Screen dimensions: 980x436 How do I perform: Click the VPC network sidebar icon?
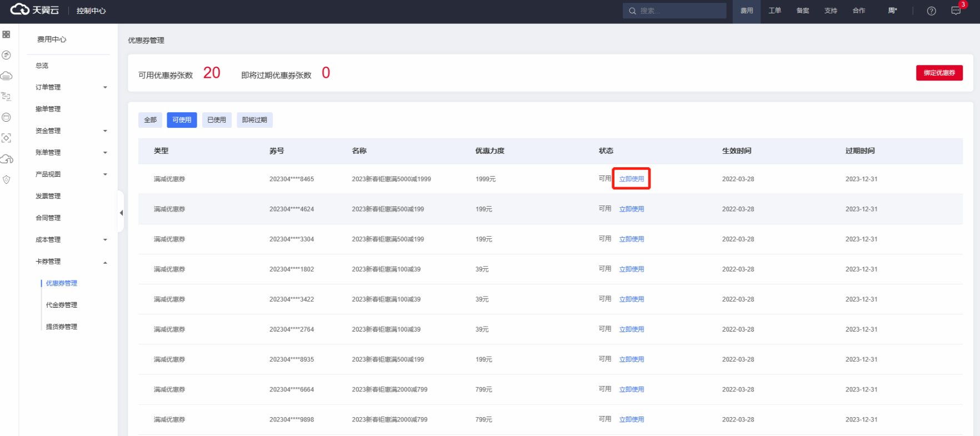(x=7, y=97)
